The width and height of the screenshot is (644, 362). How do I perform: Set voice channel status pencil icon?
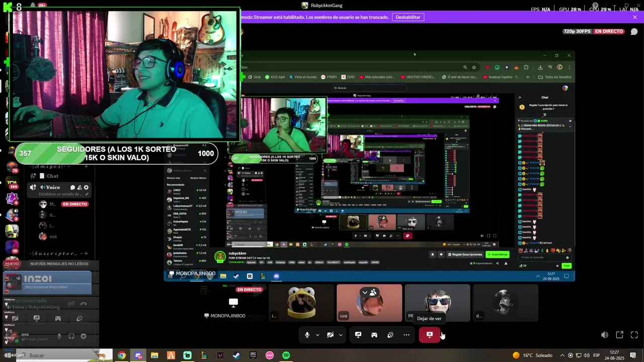[87, 194]
